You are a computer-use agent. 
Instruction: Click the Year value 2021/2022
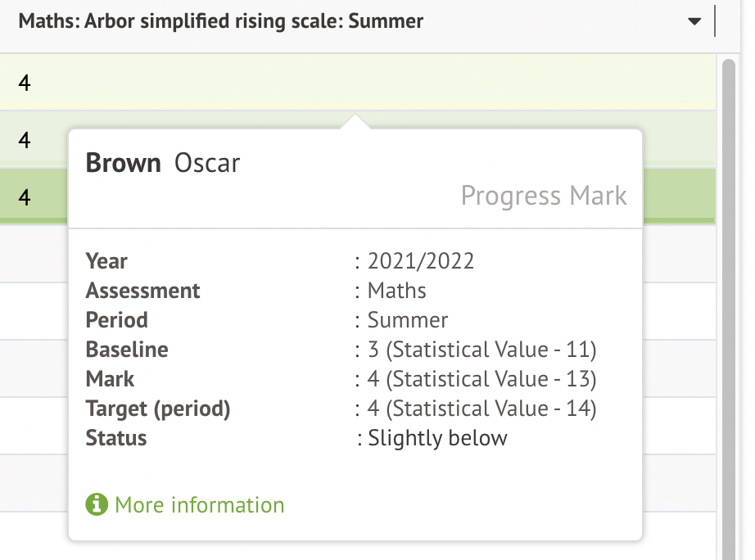point(421,261)
